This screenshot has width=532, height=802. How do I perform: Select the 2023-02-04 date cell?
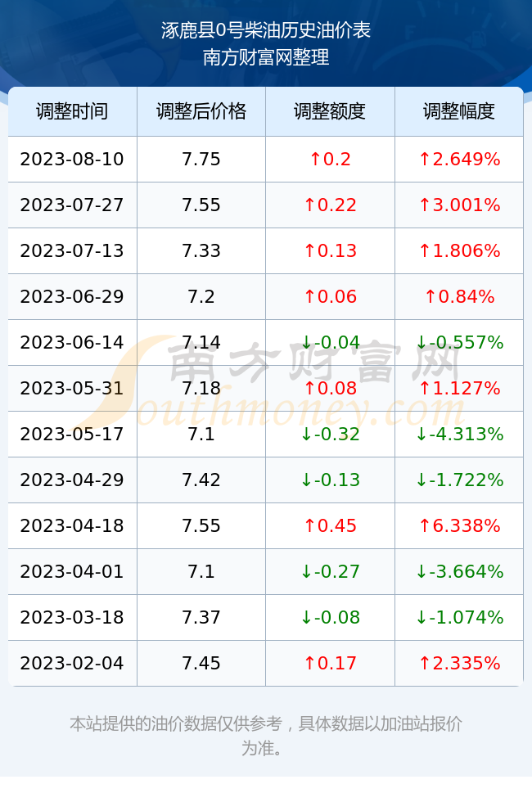pyautogui.click(x=72, y=664)
